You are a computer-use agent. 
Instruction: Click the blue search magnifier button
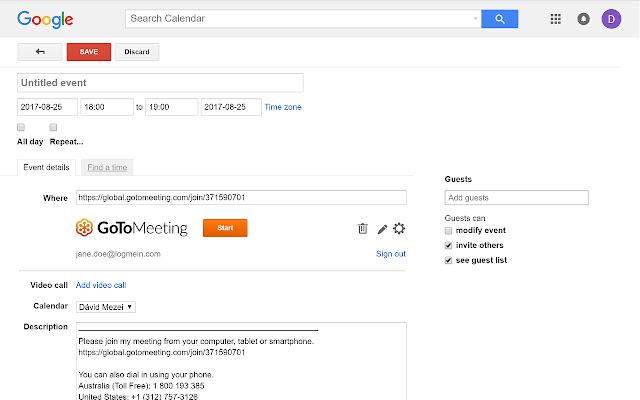coord(499,18)
